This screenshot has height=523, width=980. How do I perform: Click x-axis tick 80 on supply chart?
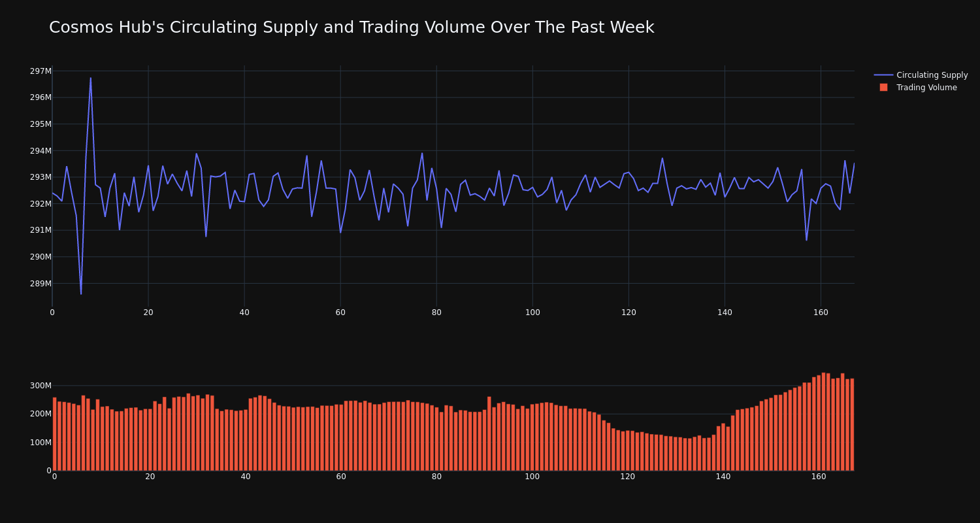click(x=436, y=312)
